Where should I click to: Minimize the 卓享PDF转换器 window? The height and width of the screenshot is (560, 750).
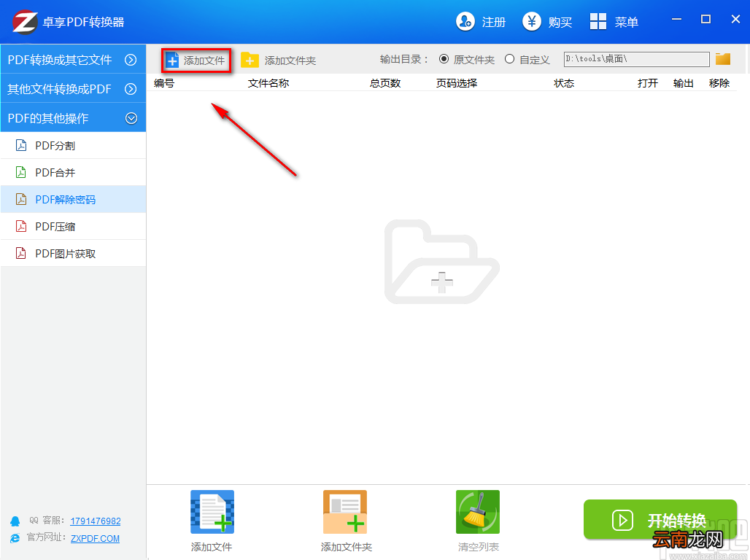click(676, 19)
